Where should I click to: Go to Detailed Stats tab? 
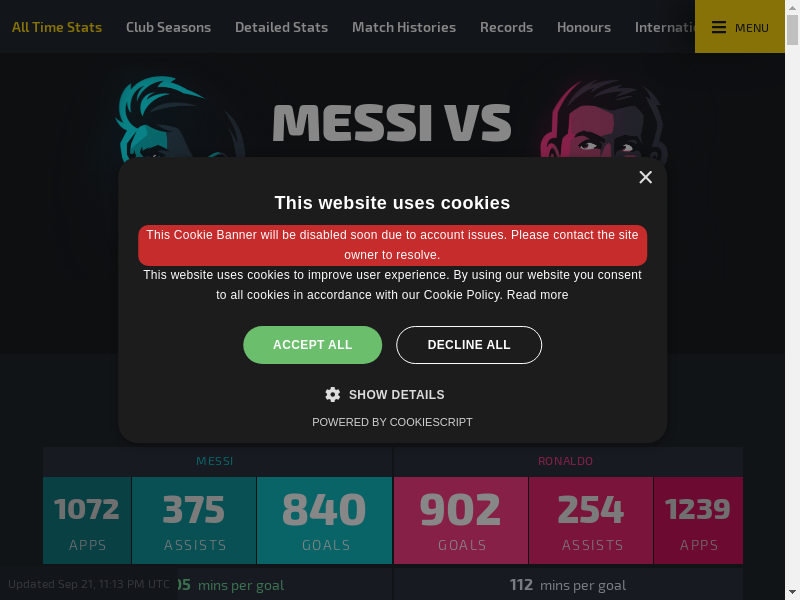point(281,27)
